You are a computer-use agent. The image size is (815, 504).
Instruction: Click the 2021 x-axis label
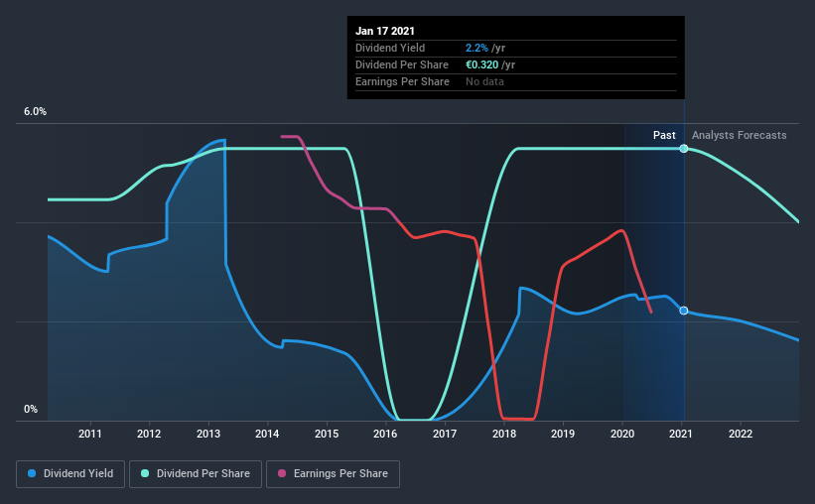coord(681,434)
